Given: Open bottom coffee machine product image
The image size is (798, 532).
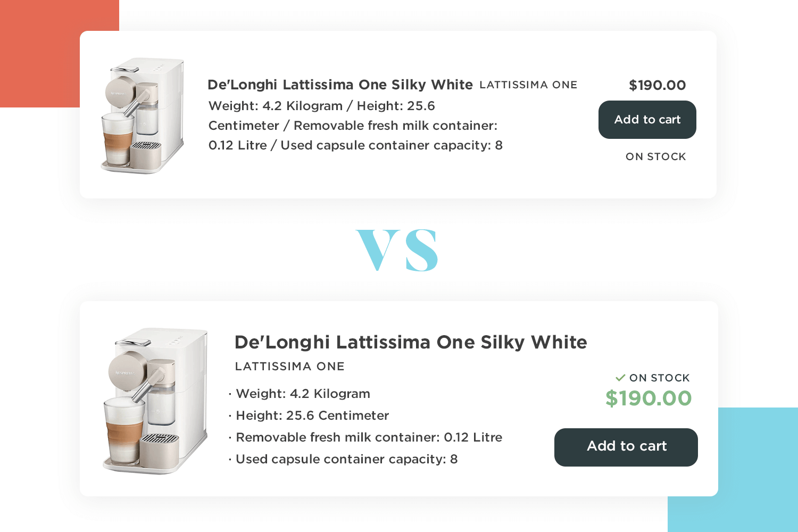Looking at the screenshot, I should coord(155,401).
